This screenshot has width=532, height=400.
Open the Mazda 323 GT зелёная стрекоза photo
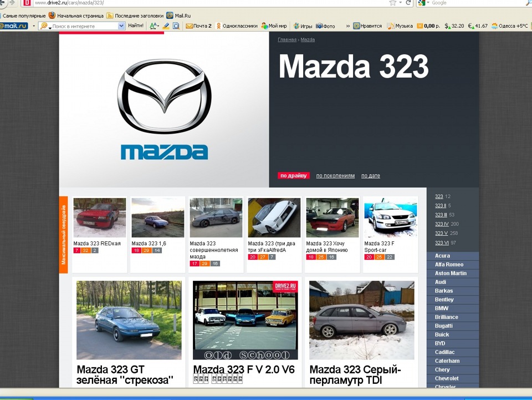[x=129, y=320]
